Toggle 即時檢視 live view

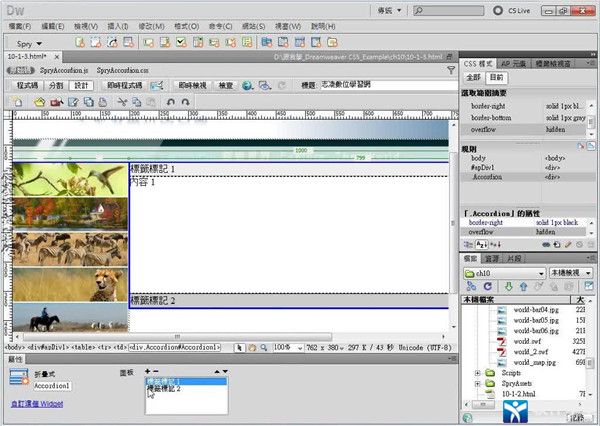tap(192, 85)
